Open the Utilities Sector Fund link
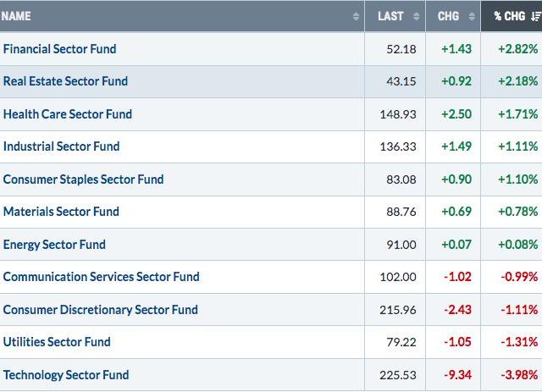The height and width of the screenshot is (392, 542). pos(57,342)
